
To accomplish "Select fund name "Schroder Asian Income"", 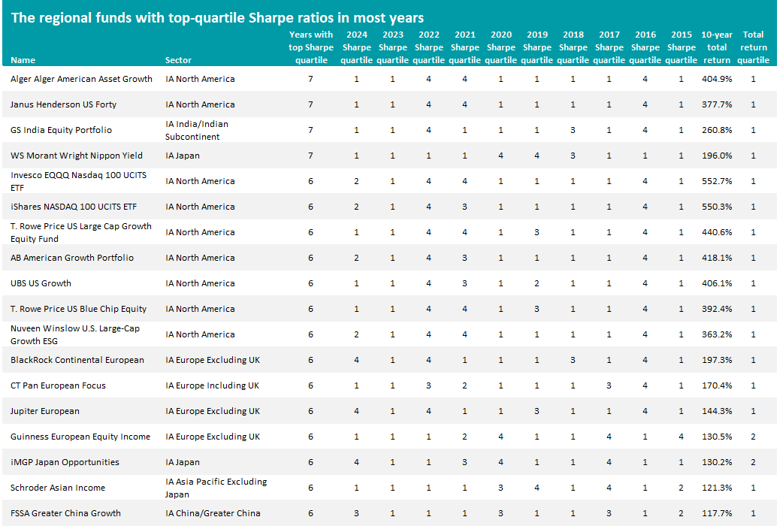I will pyautogui.click(x=58, y=488).
